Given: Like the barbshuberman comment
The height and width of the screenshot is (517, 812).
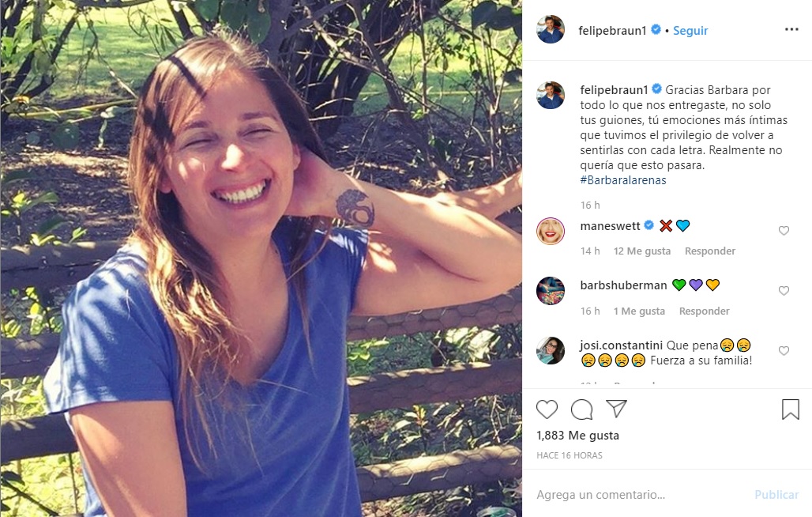Looking at the screenshot, I should pyautogui.click(x=784, y=291).
